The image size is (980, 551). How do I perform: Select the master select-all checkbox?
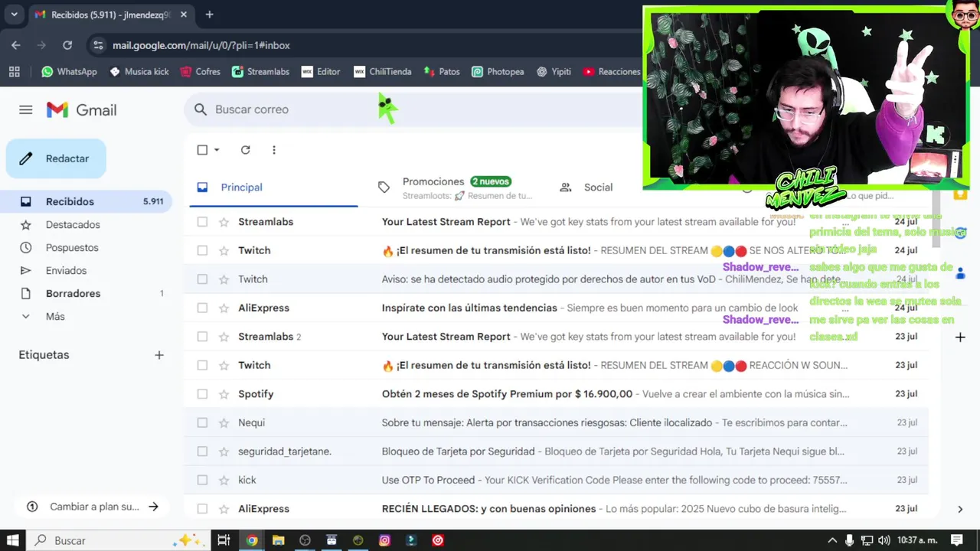point(202,150)
